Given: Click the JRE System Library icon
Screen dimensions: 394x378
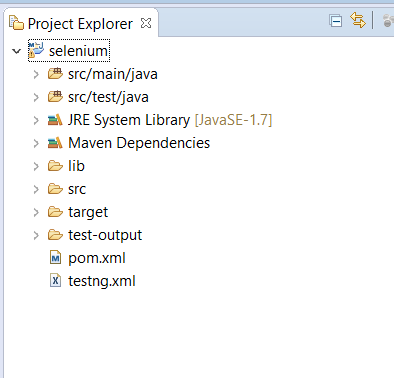Looking at the screenshot, I should [x=55, y=120].
